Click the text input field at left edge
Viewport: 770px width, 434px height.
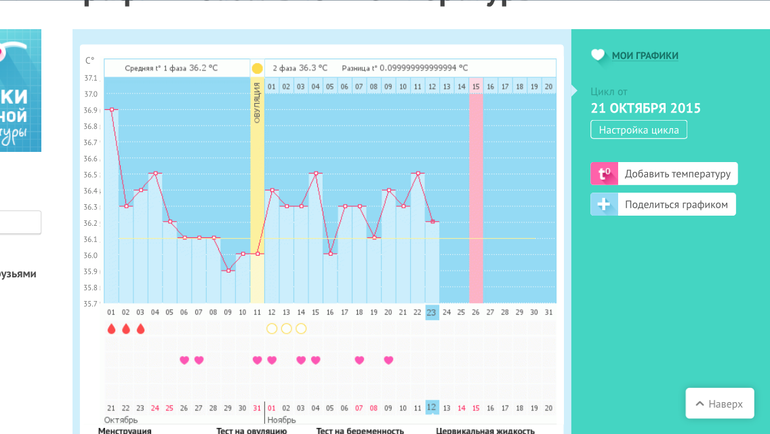[20, 222]
